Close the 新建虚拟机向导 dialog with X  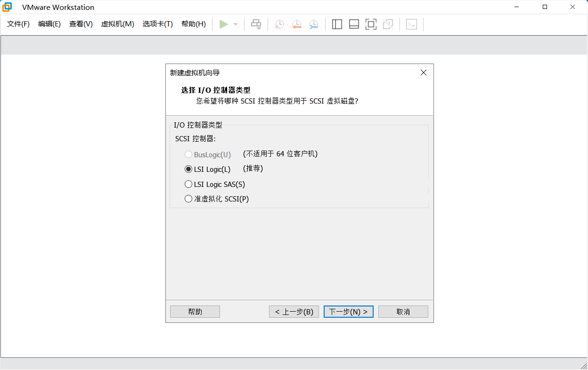pos(423,72)
